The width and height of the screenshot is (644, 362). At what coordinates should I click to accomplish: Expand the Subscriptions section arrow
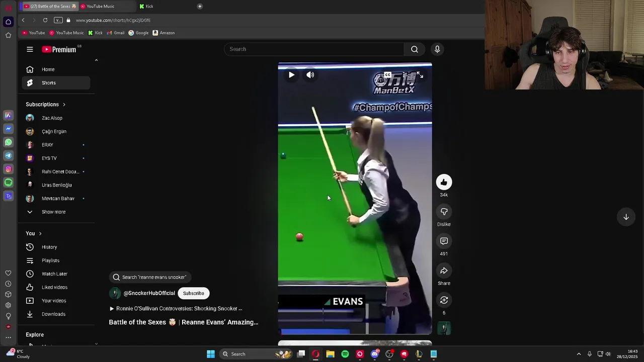click(x=64, y=105)
